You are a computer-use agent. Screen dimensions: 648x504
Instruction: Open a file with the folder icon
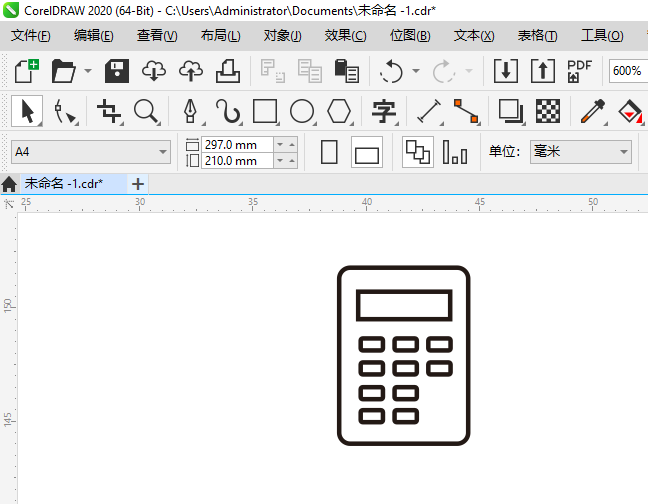[x=64, y=71]
